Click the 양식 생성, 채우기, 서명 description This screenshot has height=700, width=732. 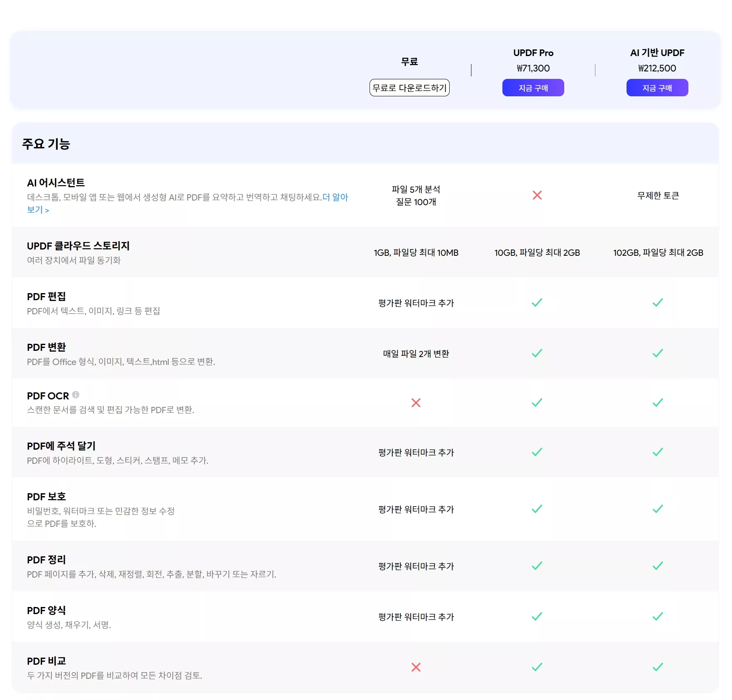tap(69, 625)
